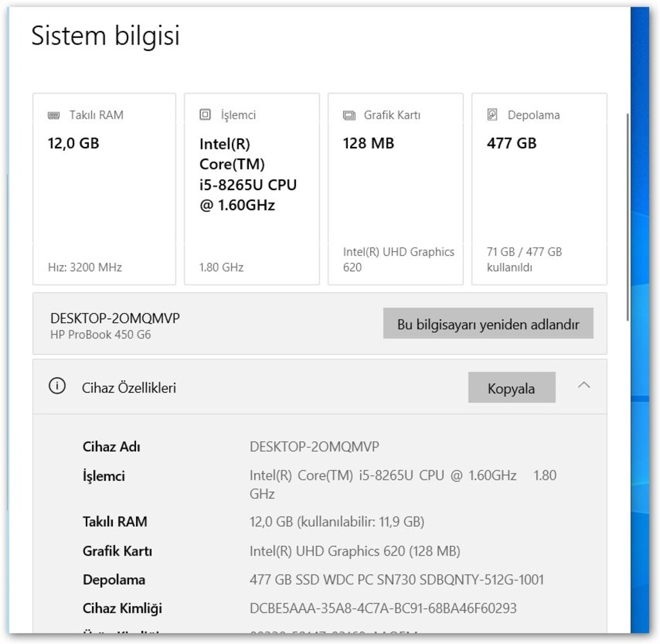Click the "Intel(R) UHD Graphics 620 (128 MB)" value
660x644 pixels.
coord(355,551)
